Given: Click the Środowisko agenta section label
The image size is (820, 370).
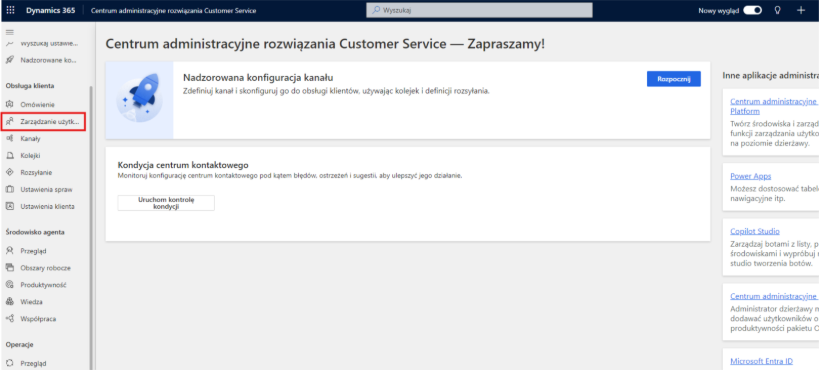Looking at the screenshot, I should pos(35,232).
